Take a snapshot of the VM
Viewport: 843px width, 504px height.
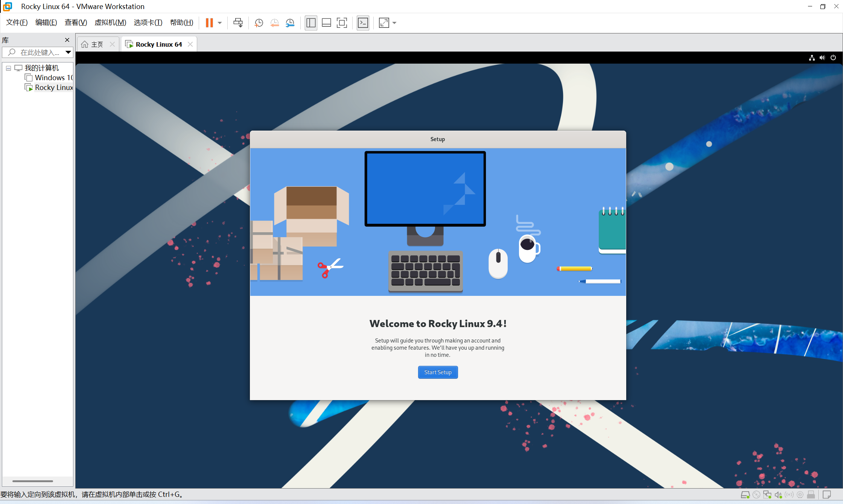pos(259,23)
